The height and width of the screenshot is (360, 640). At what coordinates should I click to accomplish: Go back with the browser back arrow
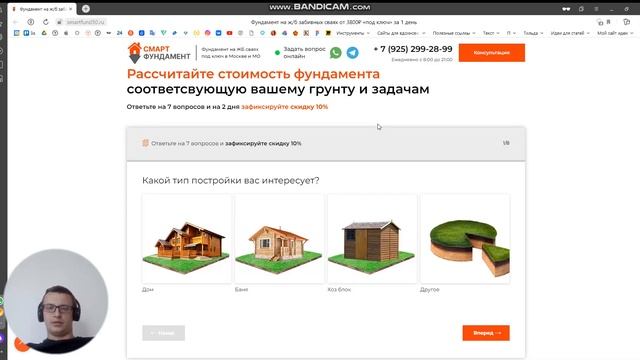[16, 22]
